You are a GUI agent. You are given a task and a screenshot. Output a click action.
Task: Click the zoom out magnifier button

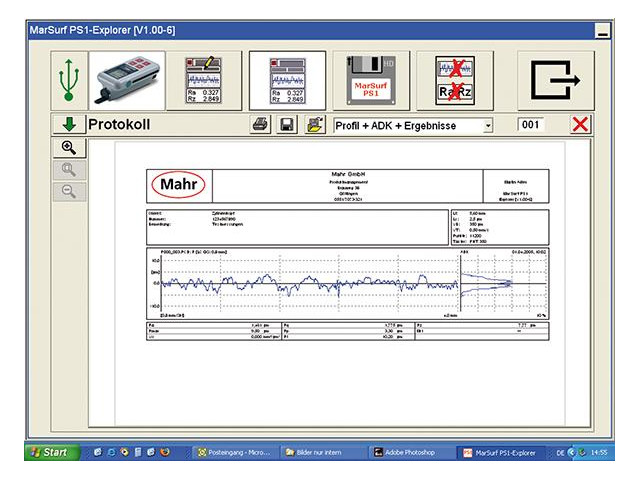pyautogui.click(x=69, y=192)
